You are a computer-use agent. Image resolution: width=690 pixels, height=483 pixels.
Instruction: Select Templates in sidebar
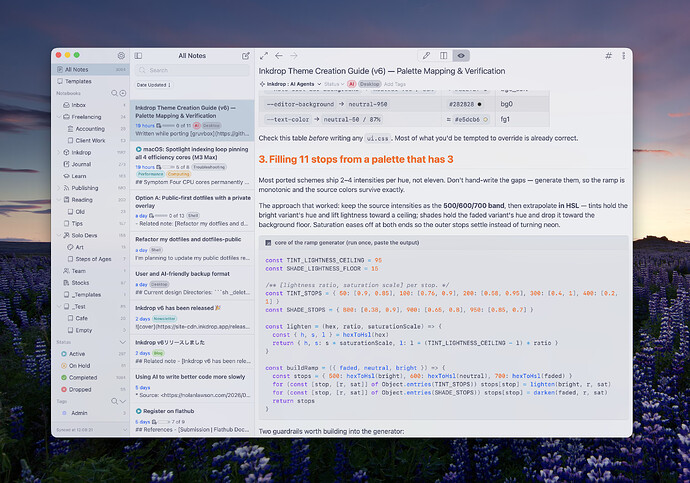[91, 81]
